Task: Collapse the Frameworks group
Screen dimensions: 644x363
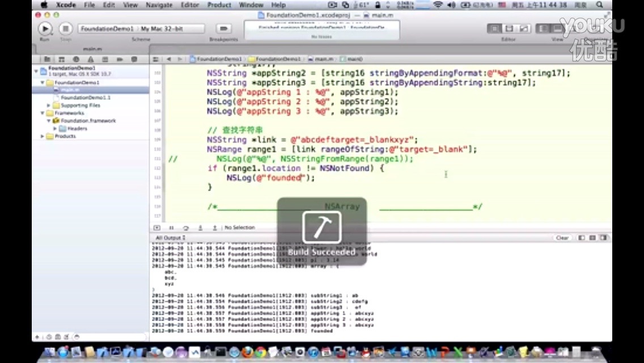Action: (x=43, y=113)
